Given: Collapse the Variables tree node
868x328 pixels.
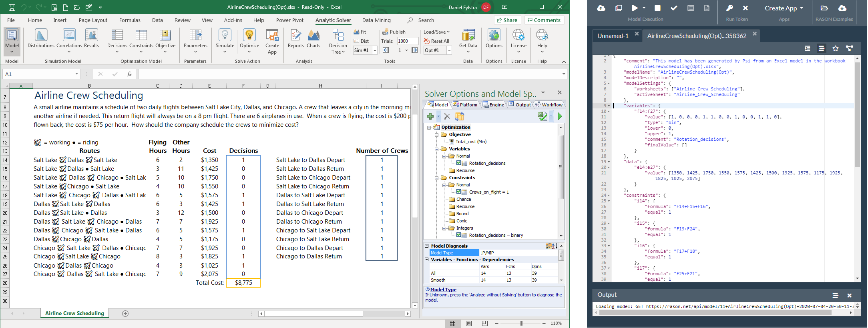Looking at the screenshot, I should 437,149.
